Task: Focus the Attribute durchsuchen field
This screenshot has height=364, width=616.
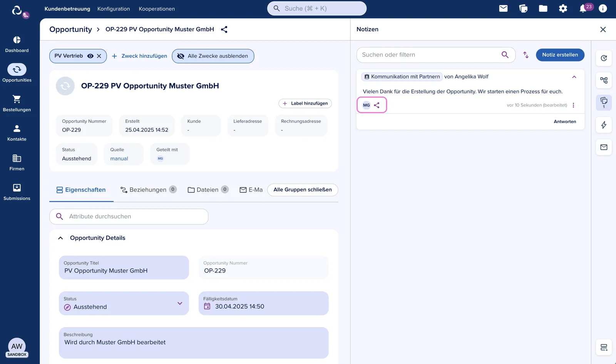Action: (129, 217)
